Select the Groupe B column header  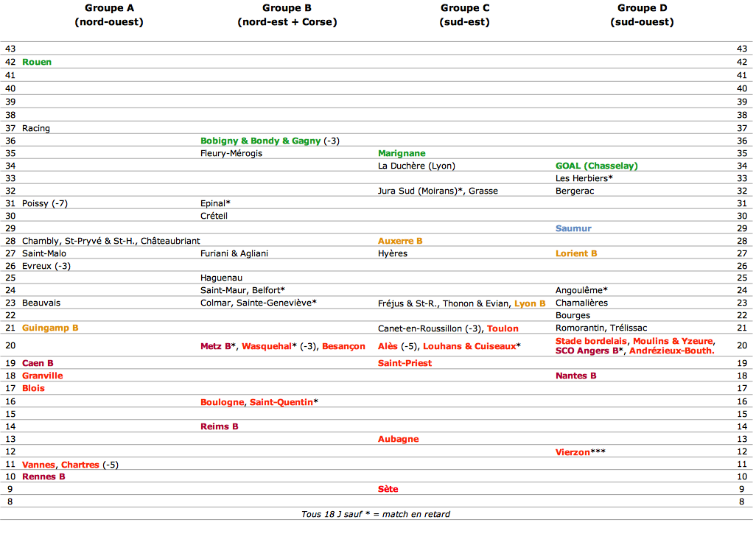pyautogui.click(x=287, y=15)
